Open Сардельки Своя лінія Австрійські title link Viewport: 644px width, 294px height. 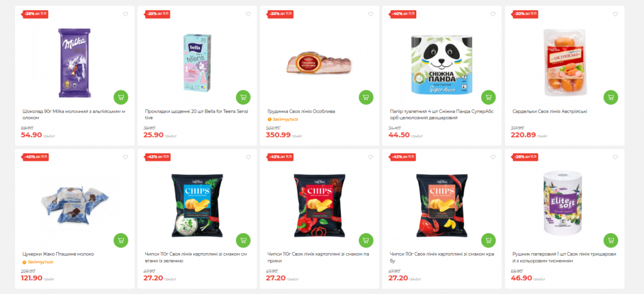[550, 112]
